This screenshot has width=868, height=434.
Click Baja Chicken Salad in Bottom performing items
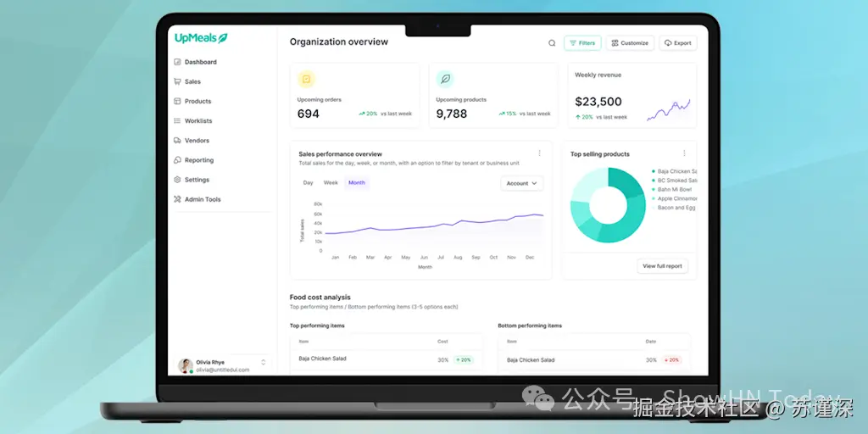(x=531, y=359)
